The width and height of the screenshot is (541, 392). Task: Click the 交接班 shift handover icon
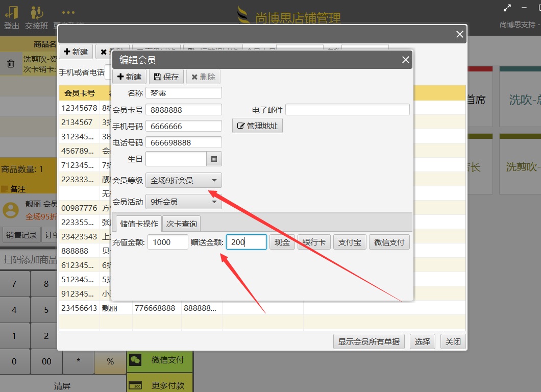click(36, 13)
